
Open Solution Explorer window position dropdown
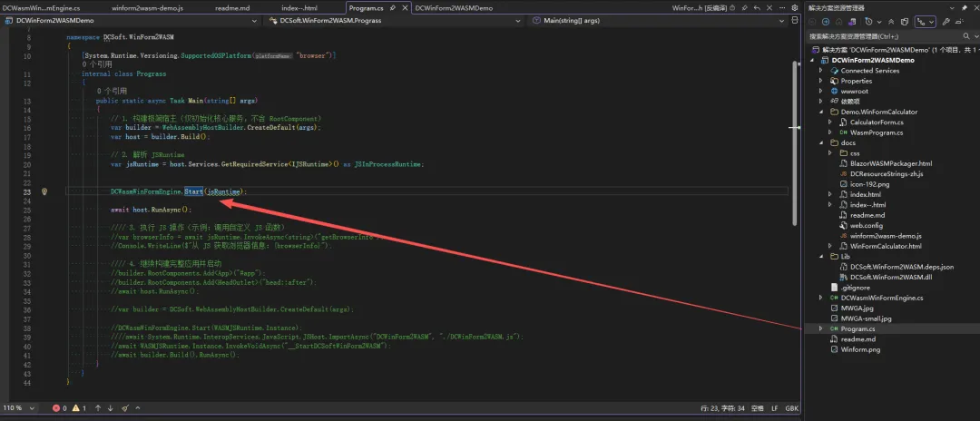[x=952, y=8]
